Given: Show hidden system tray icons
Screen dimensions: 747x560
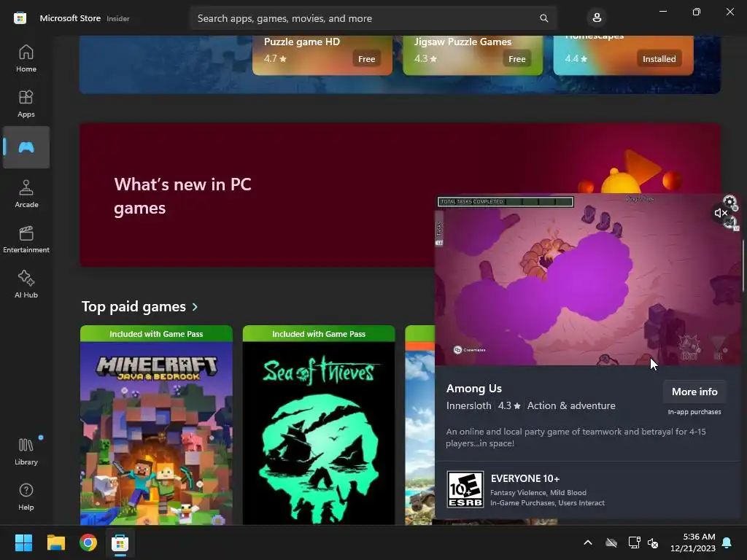Looking at the screenshot, I should (x=588, y=542).
